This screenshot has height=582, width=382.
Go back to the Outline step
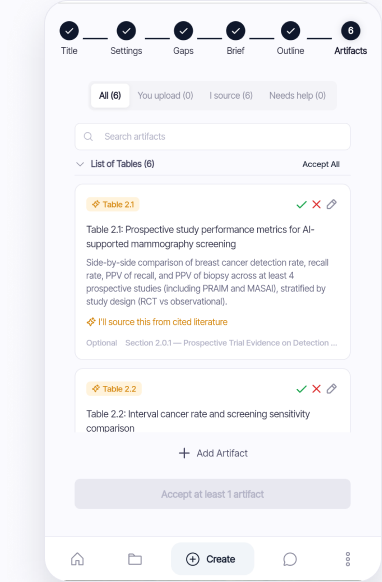coord(290,38)
